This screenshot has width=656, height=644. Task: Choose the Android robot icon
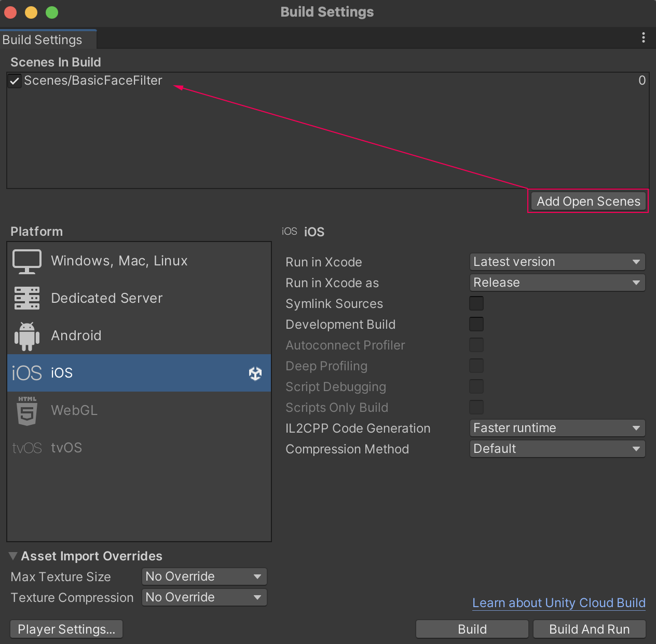click(27, 336)
